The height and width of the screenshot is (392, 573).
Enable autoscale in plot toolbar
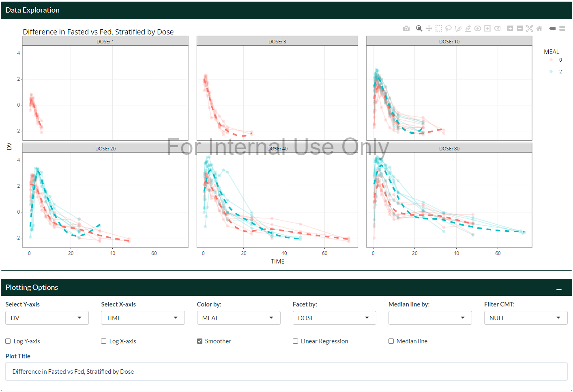point(529,28)
